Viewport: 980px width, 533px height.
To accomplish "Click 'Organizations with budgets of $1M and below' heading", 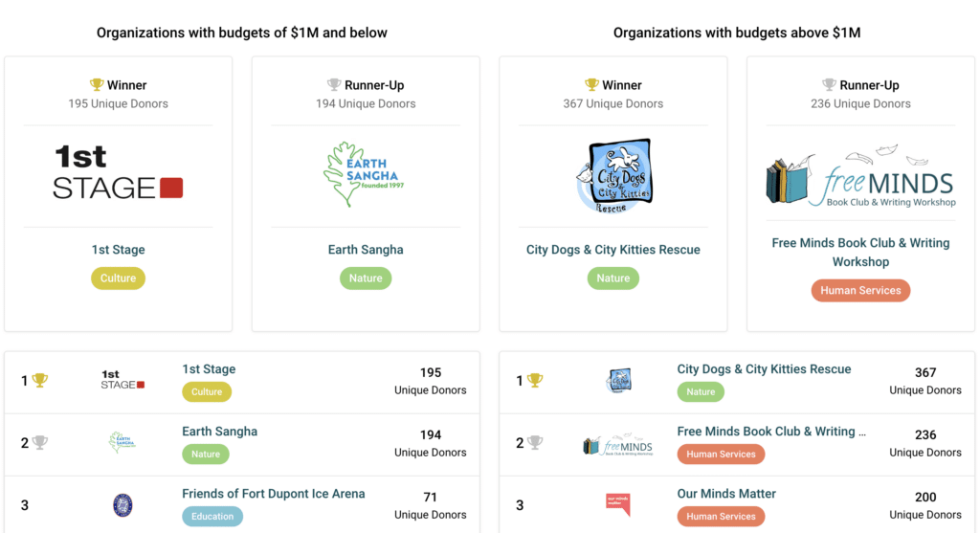I will click(x=242, y=33).
